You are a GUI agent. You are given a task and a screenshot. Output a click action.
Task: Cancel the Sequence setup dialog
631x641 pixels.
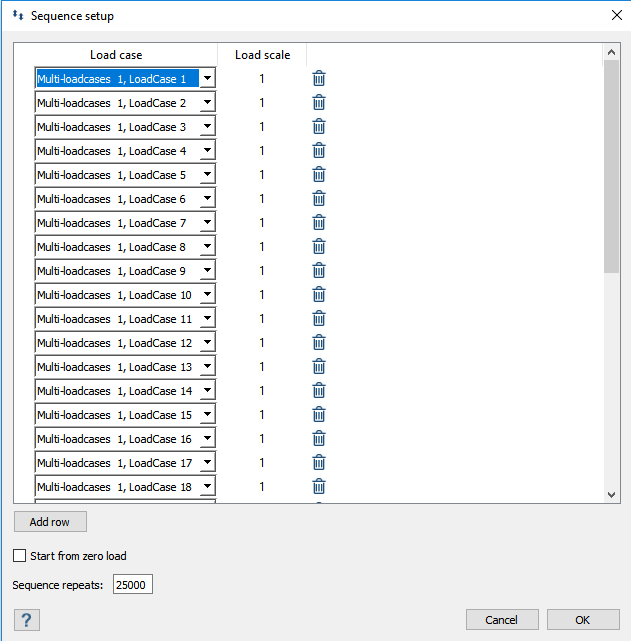(502, 620)
